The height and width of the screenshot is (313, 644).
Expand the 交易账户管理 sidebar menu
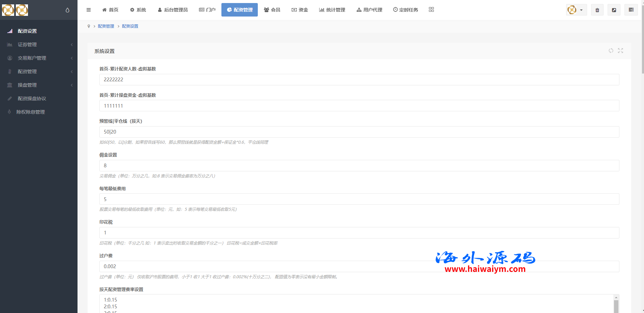tap(39, 58)
